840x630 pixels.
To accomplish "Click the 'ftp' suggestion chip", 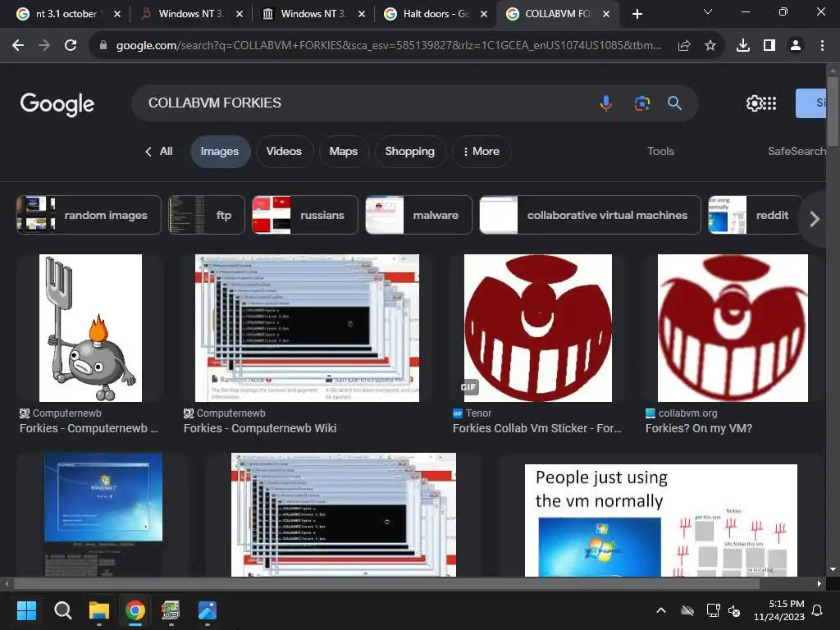I will pos(207,215).
